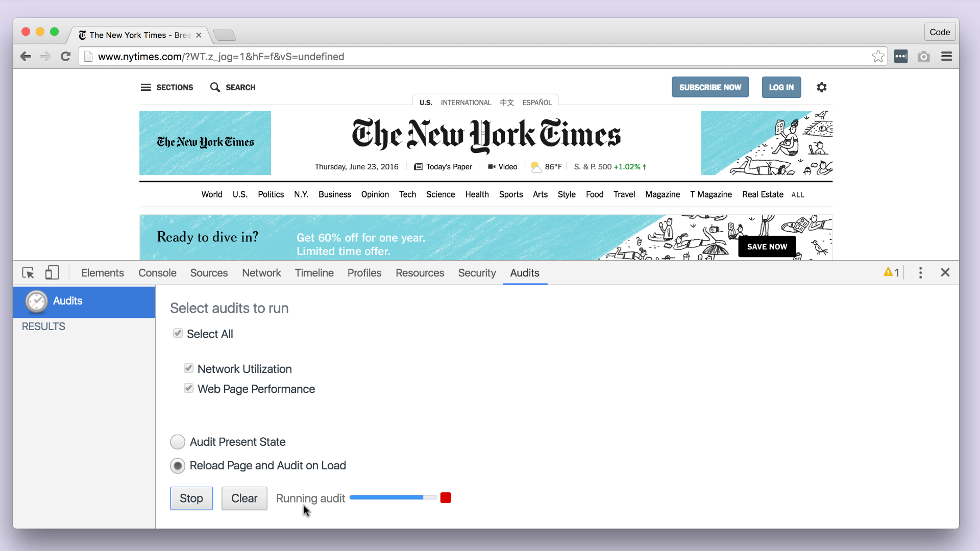
Task: Open the Real Estate section link
Action: point(763,194)
